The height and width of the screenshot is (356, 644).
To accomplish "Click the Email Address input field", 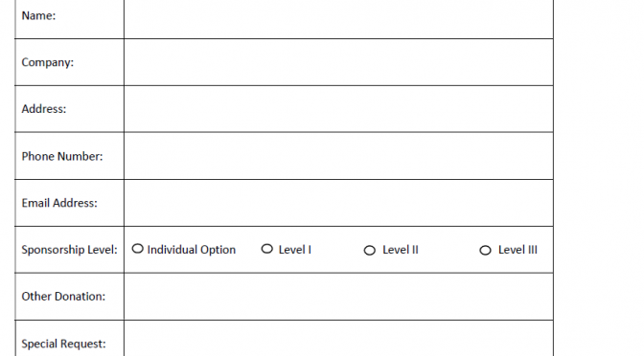I will (x=338, y=203).
